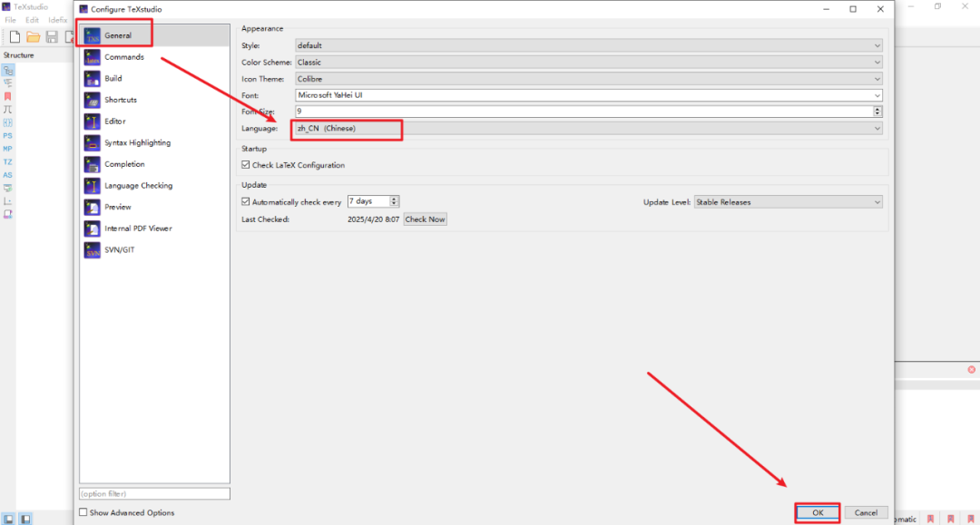Enable Show Advanced Options checkbox
This screenshot has height=525, width=980.
click(x=83, y=513)
